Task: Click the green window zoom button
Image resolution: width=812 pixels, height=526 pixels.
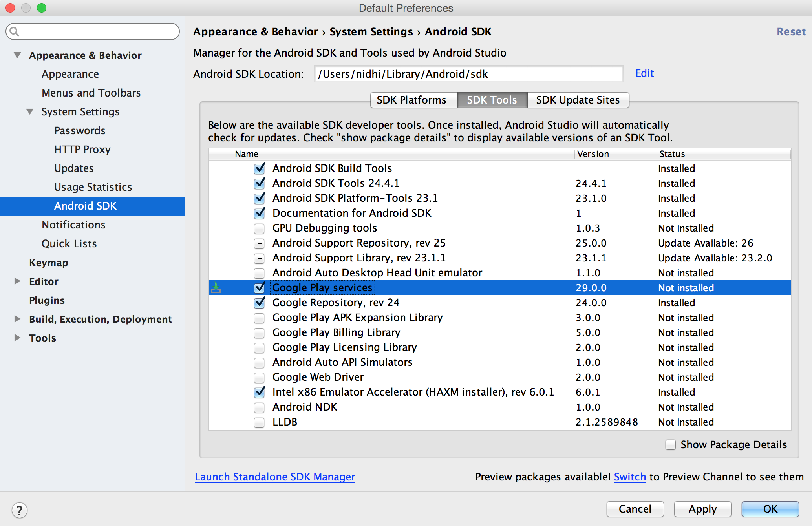Action: point(42,8)
